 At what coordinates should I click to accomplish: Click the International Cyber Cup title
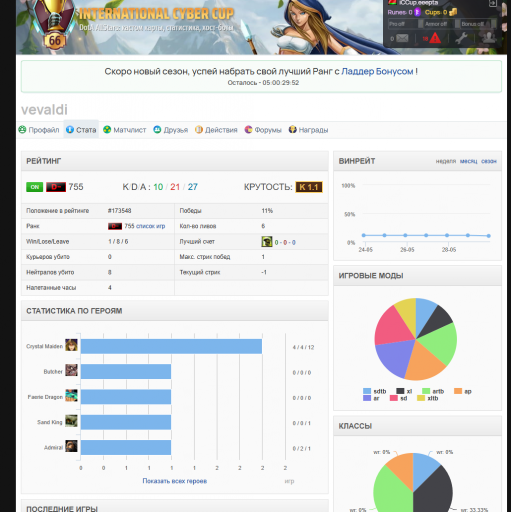(156, 14)
